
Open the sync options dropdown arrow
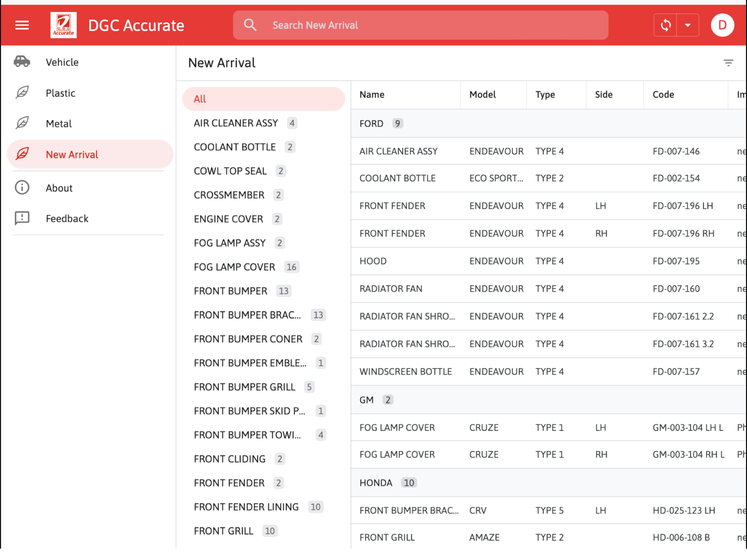point(688,25)
